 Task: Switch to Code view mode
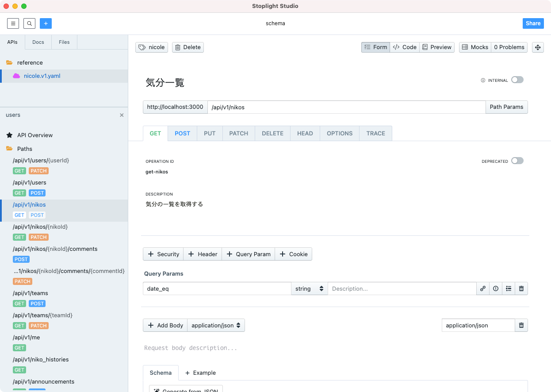405,47
